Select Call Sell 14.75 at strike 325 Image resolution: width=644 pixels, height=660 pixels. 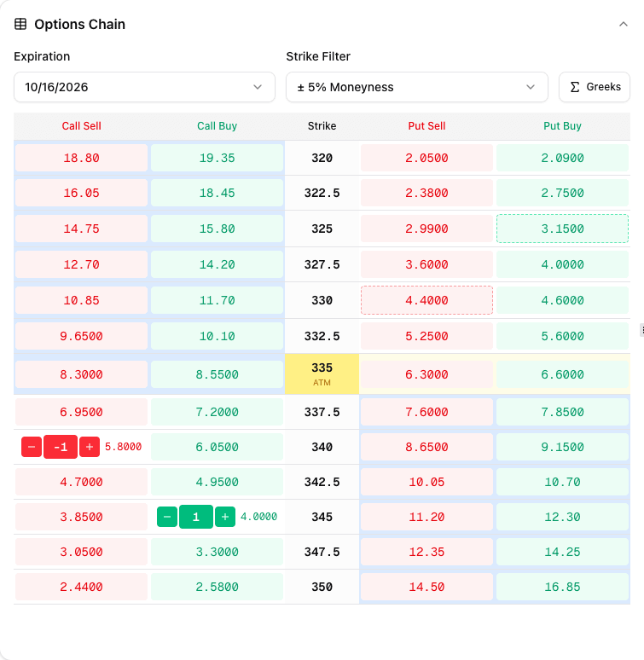click(x=82, y=229)
